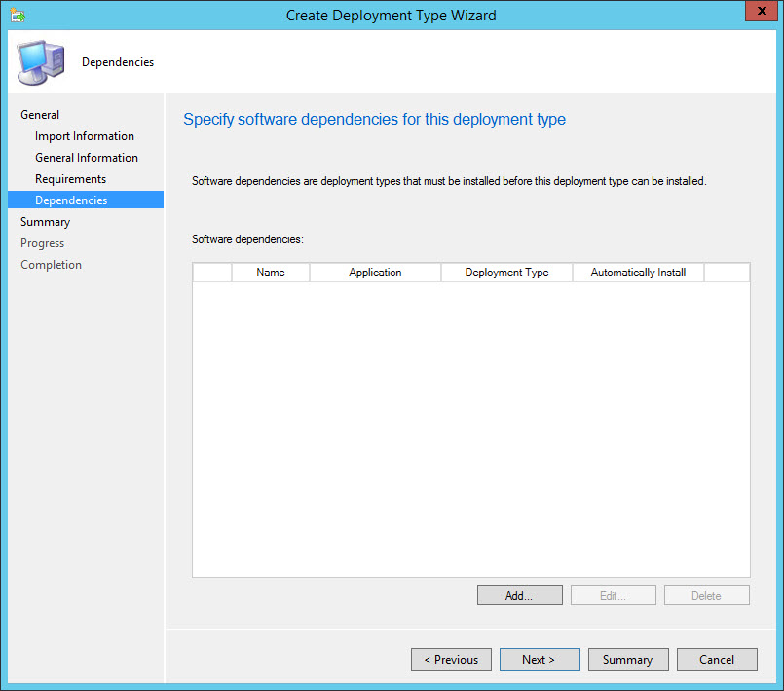Cancel the wizard
This screenshot has width=784, height=691.
pyautogui.click(x=717, y=660)
